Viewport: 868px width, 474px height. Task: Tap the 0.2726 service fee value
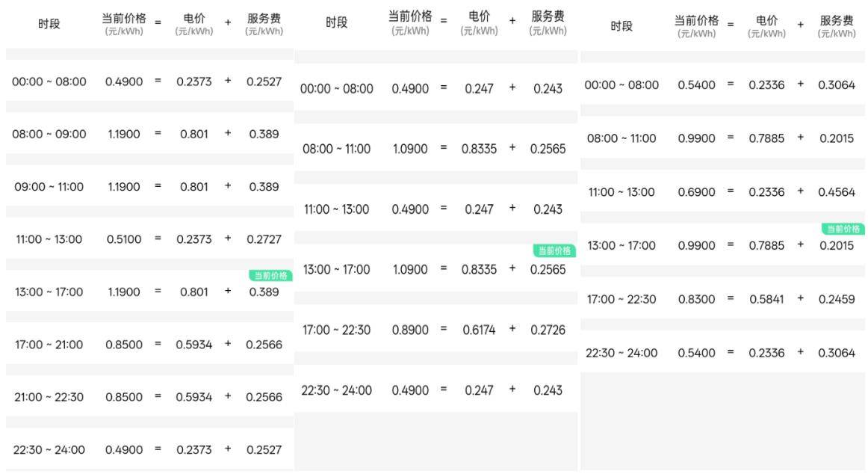coord(548,330)
